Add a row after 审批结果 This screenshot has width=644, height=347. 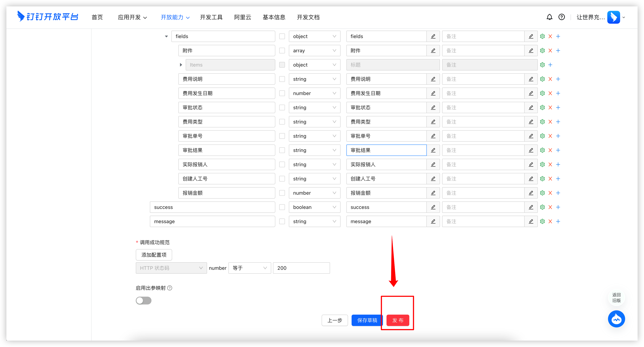(558, 150)
